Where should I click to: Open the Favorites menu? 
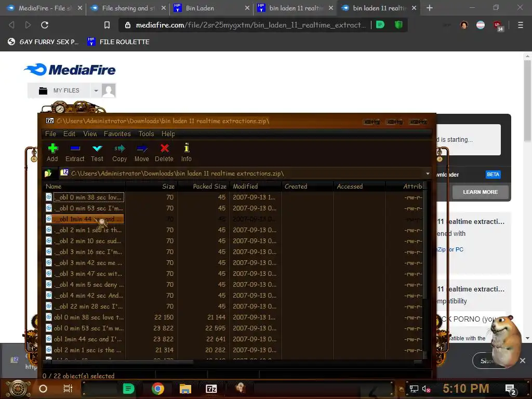click(117, 134)
